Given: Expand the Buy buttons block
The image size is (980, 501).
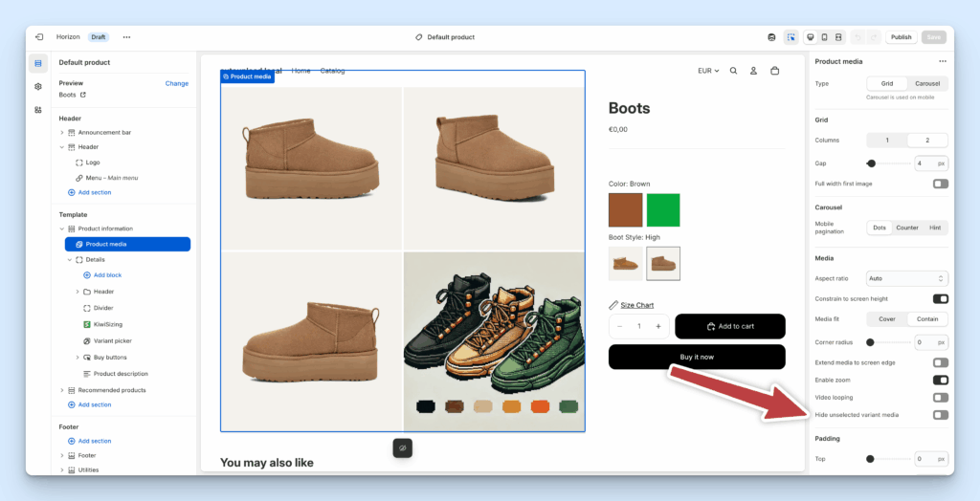Looking at the screenshot, I should 78,357.
